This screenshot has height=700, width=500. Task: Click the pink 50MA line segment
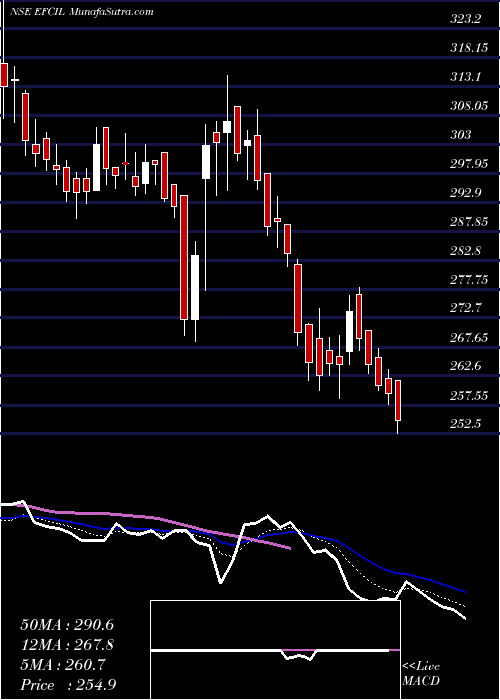tap(156, 519)
